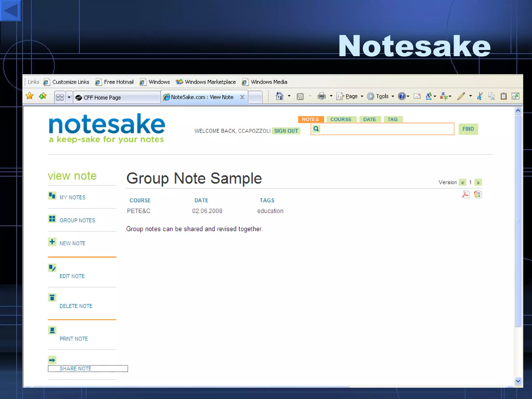
Task: Click the notesake logo
Action: [107, 128]
